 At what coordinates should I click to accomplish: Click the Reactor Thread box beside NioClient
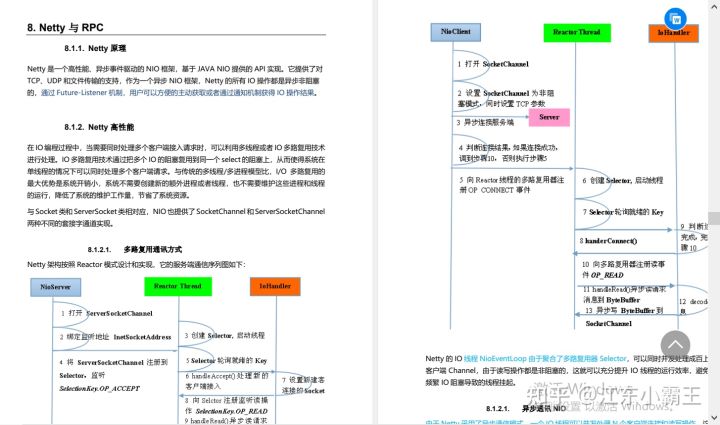(577, 33)
